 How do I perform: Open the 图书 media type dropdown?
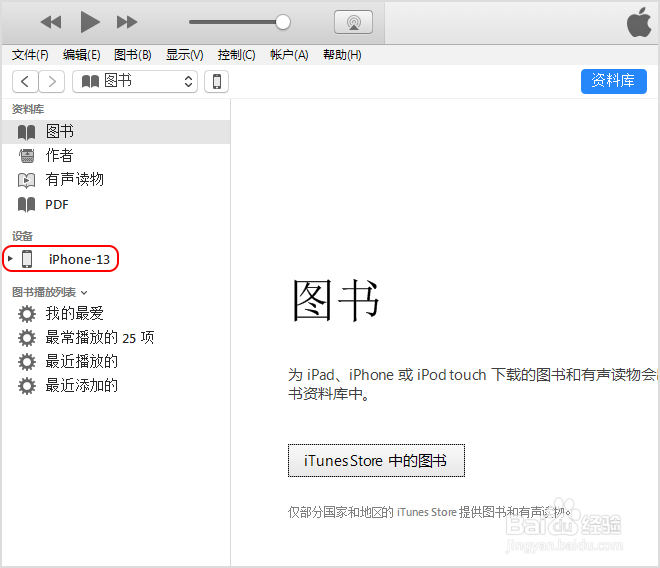pyautogui.click(x=135, y=81)
